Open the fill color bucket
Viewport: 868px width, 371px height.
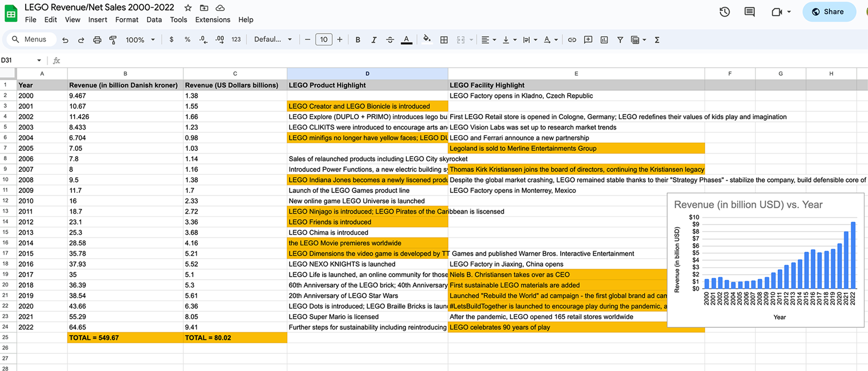pos(427,39)
